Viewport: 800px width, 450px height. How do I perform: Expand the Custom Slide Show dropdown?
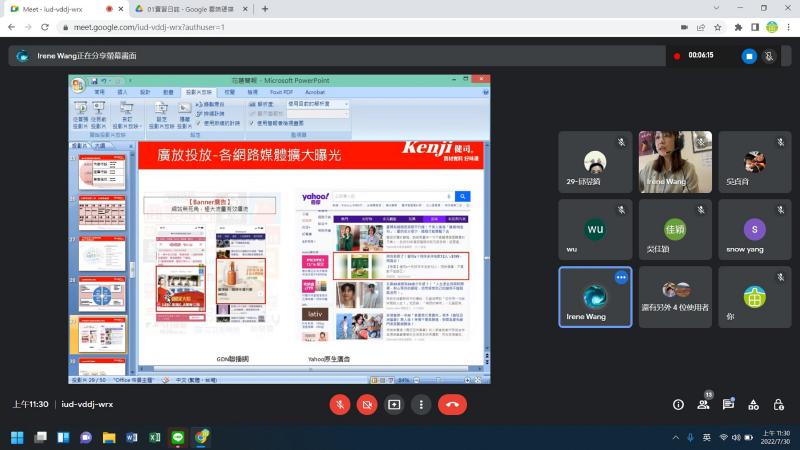127,115
